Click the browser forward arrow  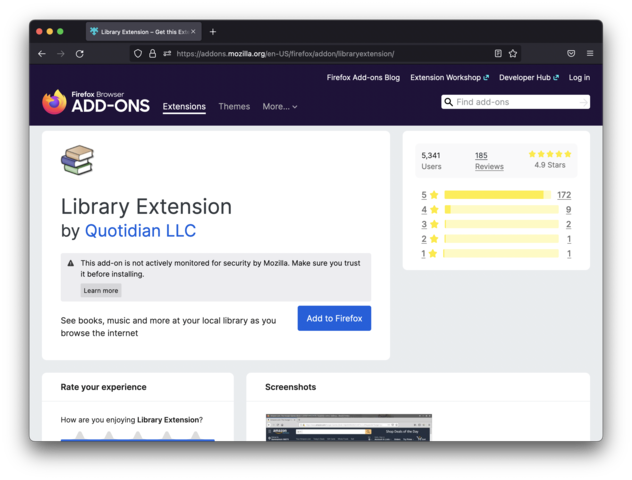tap(61, 54)
